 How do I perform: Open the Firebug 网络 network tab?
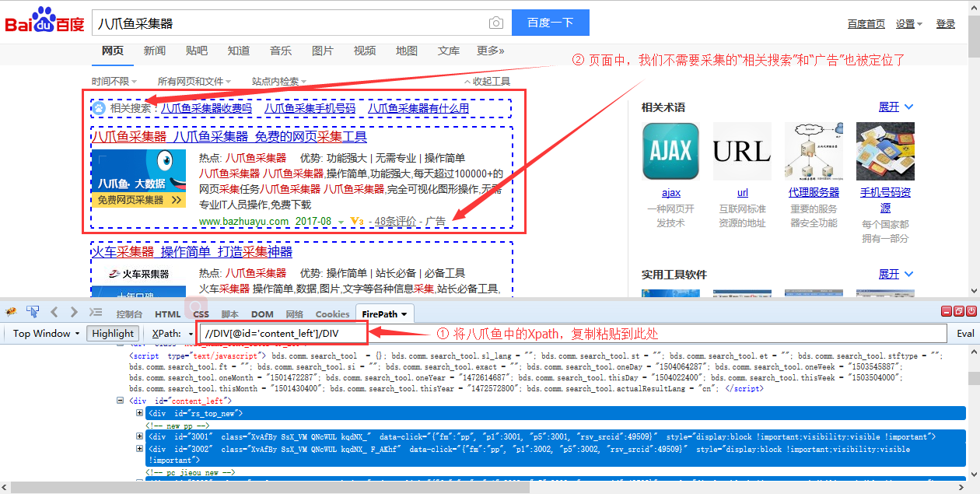(295, 314)
